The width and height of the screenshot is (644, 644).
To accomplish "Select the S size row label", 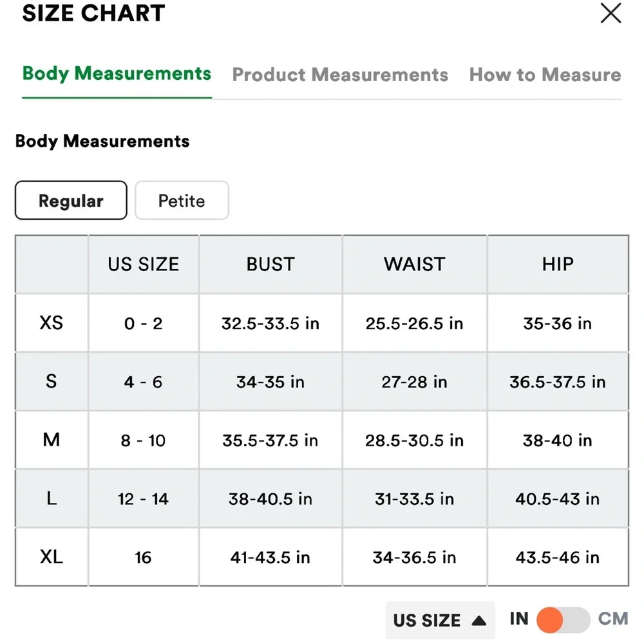I will click(52, 381).
